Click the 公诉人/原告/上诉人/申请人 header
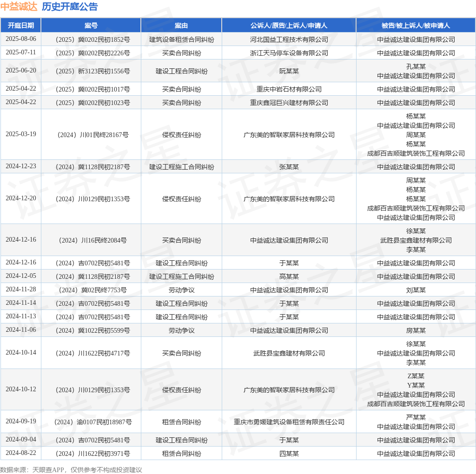This screenshot has height=474, width=476. pyautogui.click(x=289, y=26)
